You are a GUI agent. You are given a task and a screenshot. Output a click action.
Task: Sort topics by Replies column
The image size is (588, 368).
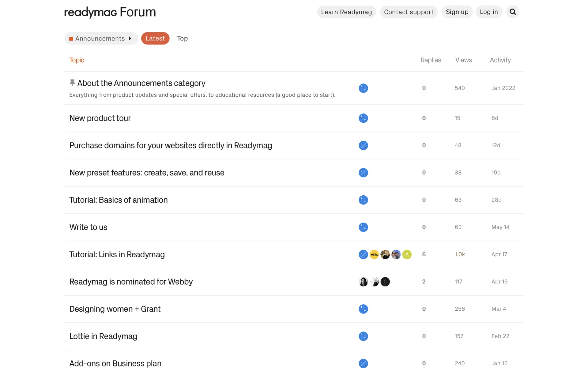pyautogui.click(x=431, y=60)
